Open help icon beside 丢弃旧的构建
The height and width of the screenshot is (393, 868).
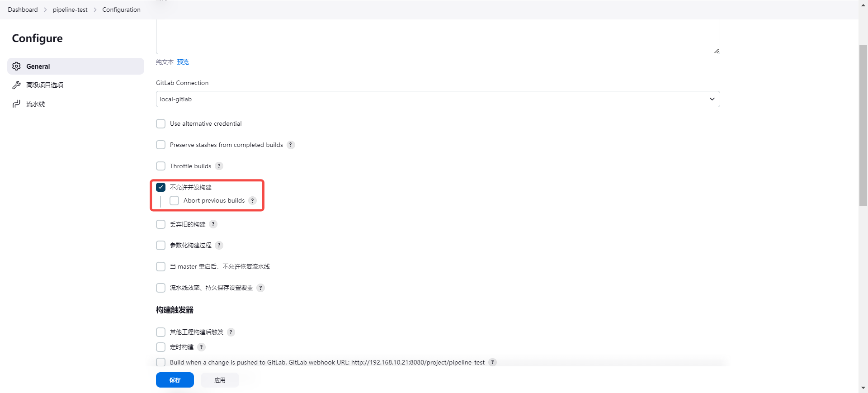[213, 224]
